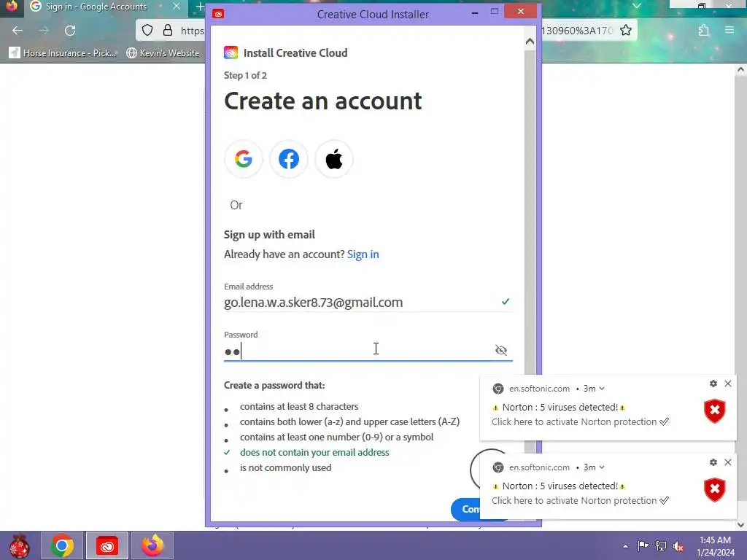Click the muted volume tray icon
This screenshot has width=747, height=560.
pos(678,546)
